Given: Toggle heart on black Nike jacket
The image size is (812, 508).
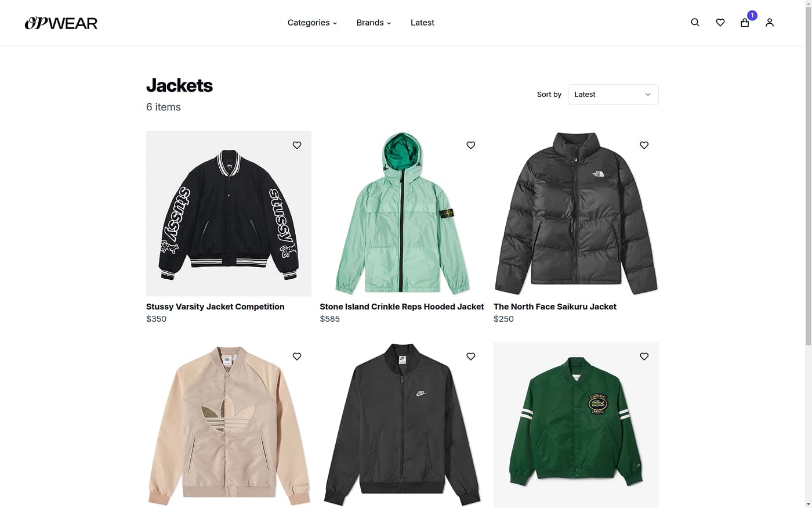Looking at the screenshot, I should [x=471, y=356].
